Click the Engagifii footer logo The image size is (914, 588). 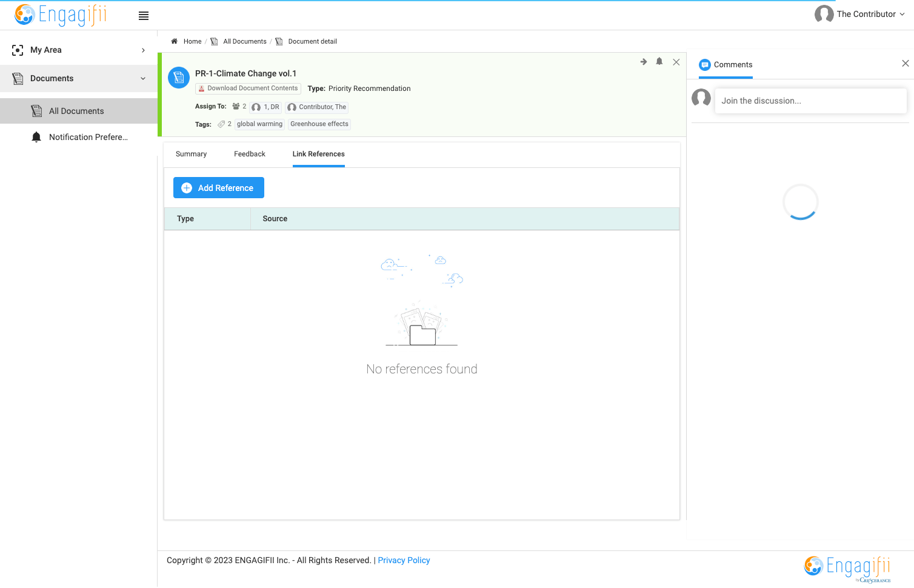pyautogui.click(x=847, y=568)
